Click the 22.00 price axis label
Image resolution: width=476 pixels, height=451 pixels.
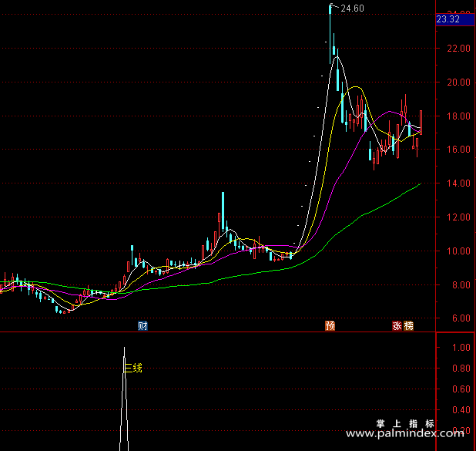tap(458, 48)
